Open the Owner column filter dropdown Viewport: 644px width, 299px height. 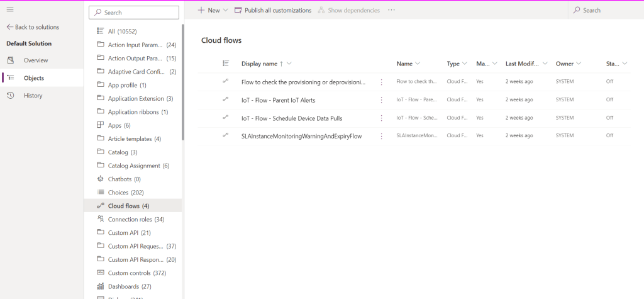pos(578,64)
